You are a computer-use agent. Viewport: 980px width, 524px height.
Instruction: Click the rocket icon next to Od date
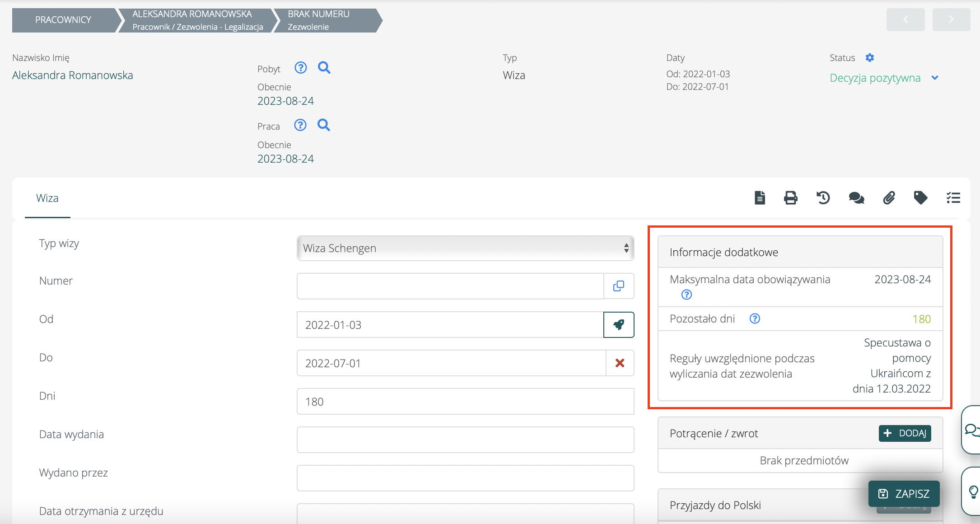point(619,325)
